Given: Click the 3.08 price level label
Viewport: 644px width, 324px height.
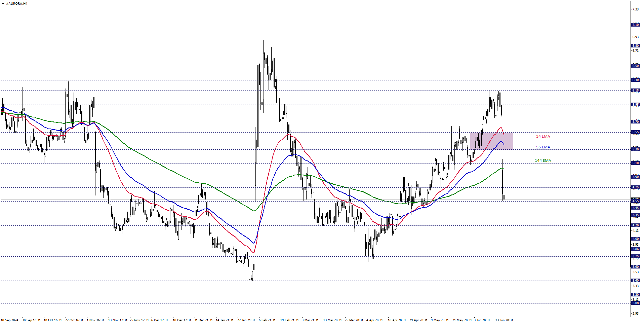Looking at the screenshot, I should (635, 303).
